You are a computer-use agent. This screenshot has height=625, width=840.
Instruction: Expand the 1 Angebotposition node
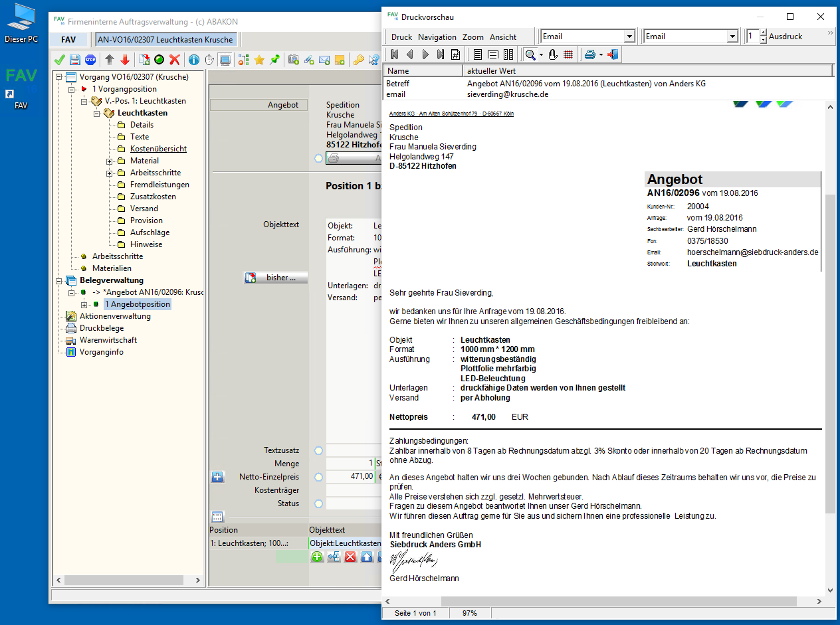pos(84,304)
